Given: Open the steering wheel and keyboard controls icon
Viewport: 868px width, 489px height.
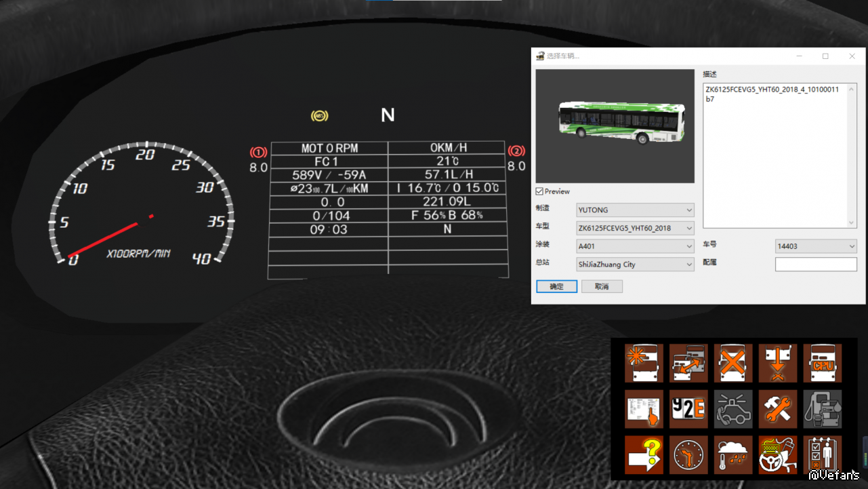Looking at the screenshot, I should tap(778, 454).
